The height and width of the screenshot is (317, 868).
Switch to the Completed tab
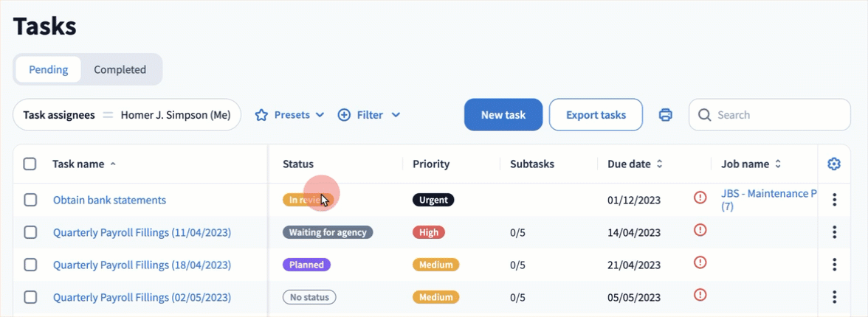120,70
